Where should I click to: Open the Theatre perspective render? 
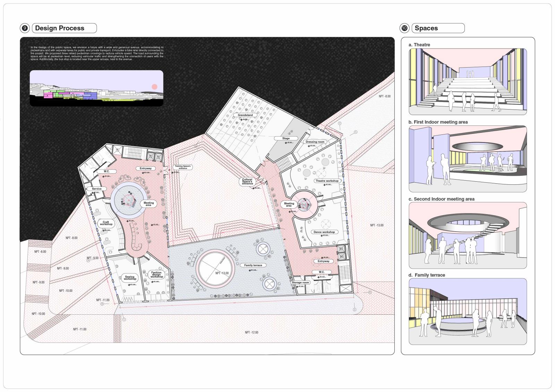click(468, 82)
